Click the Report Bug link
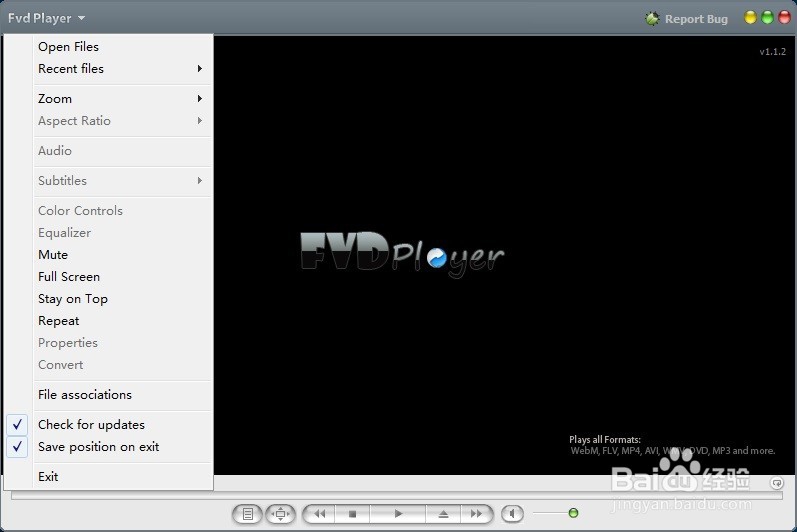The width and height of the screenshot is (797, 532). pyautogui.click(x=696, y=19)
